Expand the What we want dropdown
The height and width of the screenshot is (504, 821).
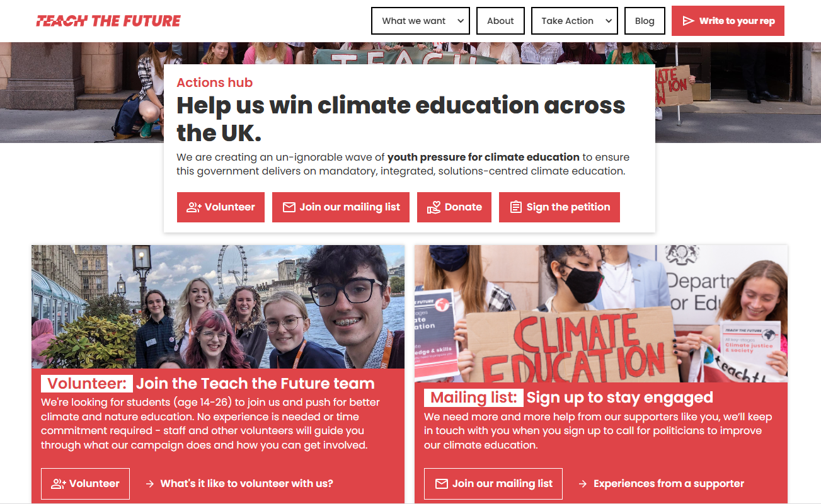pos(420,21)
